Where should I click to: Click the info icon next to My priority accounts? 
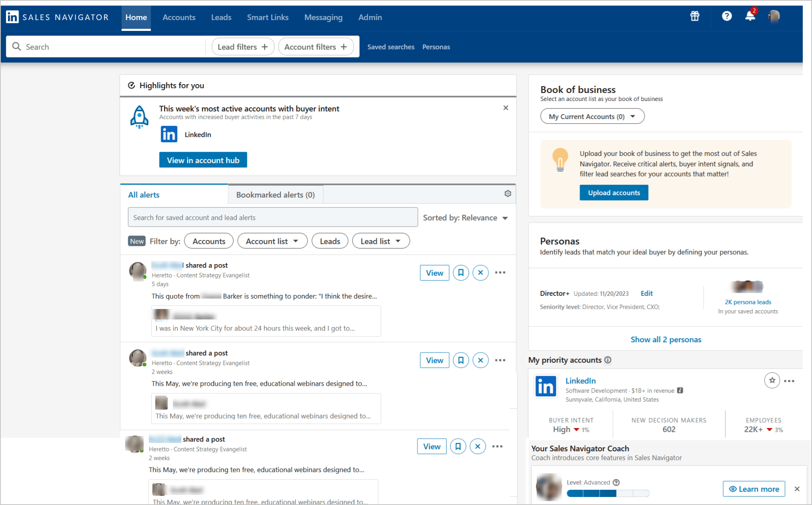point(608,360)
